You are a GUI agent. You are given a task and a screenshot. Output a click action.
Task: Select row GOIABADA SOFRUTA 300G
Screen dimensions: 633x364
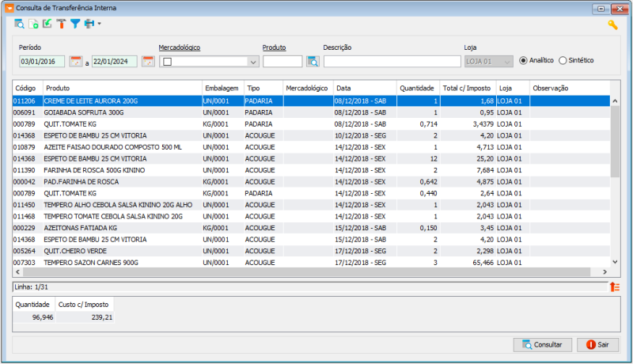(x=311, y=112)
